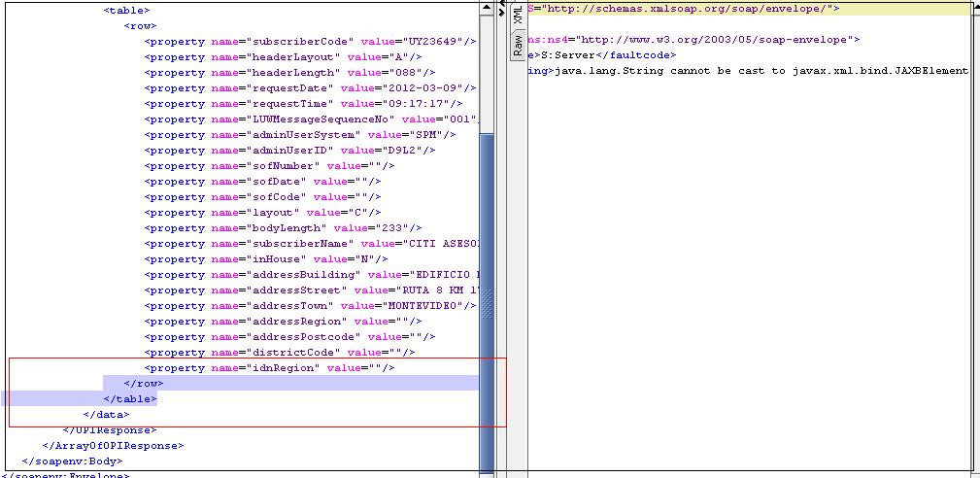Click the closing </soapenv:Body> tag
Viewport: 980px width, 478px height.
(72, 461)
